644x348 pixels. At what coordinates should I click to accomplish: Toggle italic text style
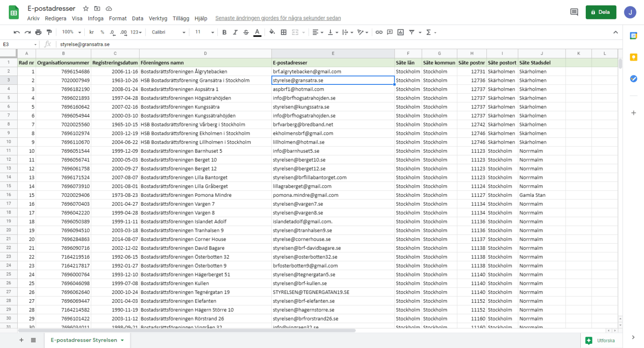(235, 32)
